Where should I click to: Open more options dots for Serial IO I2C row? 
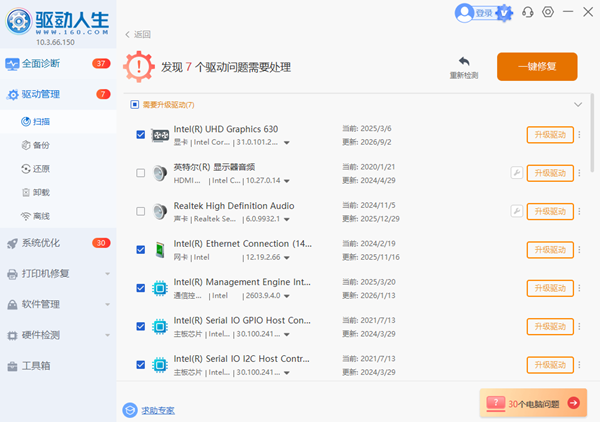pos(579,365)
